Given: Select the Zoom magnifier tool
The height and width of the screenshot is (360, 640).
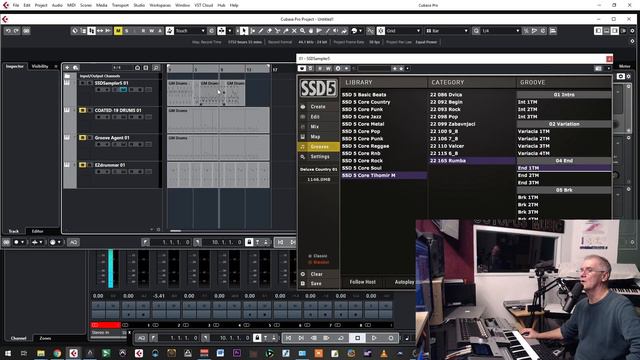Looking at the screenshot, I should [x=302, y=31].
